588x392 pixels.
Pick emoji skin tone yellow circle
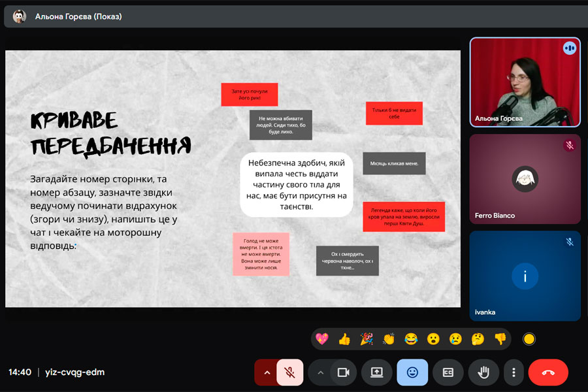529,338
